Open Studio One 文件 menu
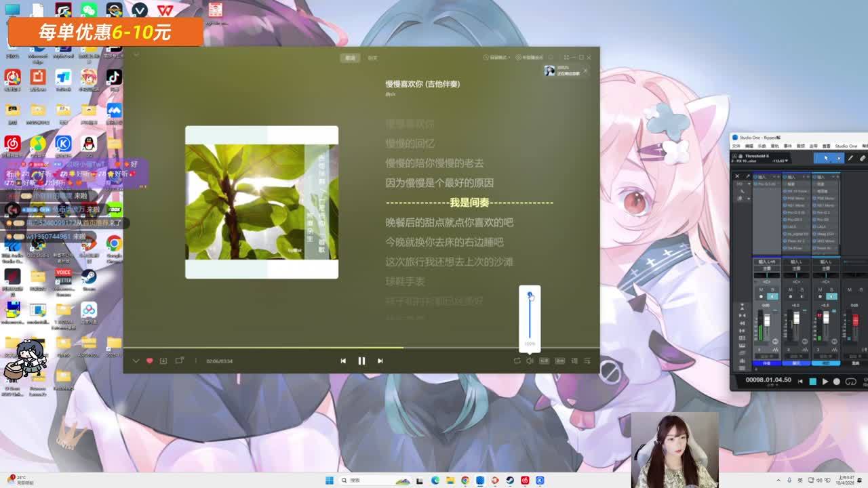The image size is (868, 488). [x=736, y=146]
